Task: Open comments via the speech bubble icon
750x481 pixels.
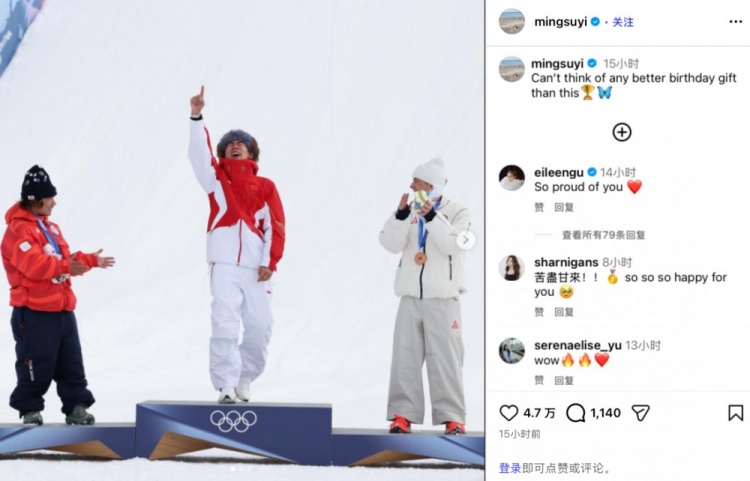Action: click(575, 413)
